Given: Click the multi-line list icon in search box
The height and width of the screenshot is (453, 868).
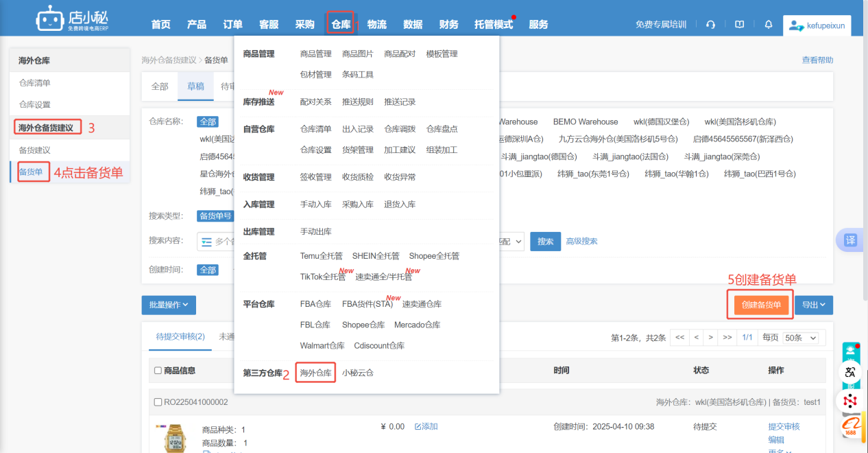Looking at the screenshot, I should tap(206, 242).
